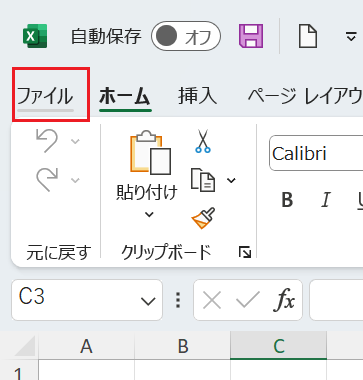Toggle the 自動保存 AutoSave switch
The height and width of the screenshot is (380, 363).
coord(186,36)
